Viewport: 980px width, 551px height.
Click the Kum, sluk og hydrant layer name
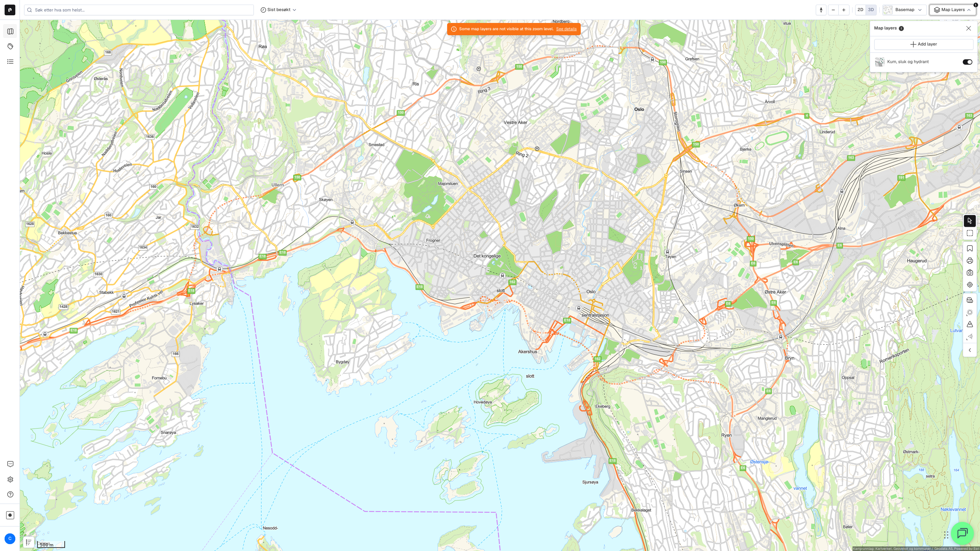pyautogui.click(x=908, y=62)
